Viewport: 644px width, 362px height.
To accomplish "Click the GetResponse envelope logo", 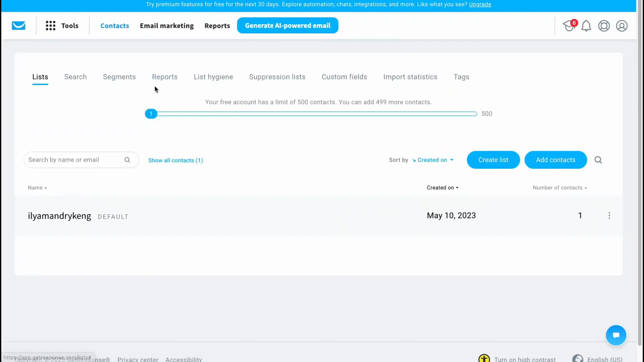I will pos(18,25).
